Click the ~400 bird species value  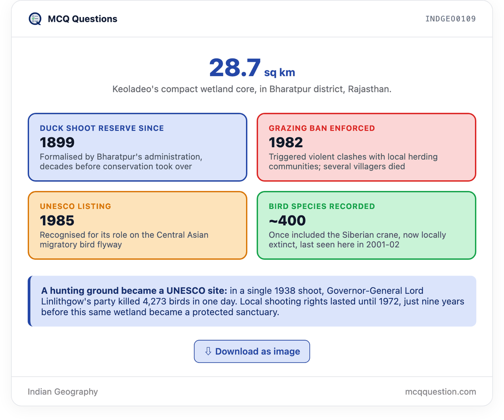pyautogui.click(x=287, y=220)
